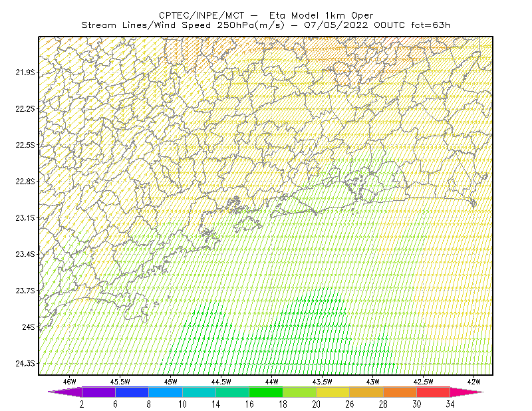Click the purple color swatch above label 6

(98, 392)
